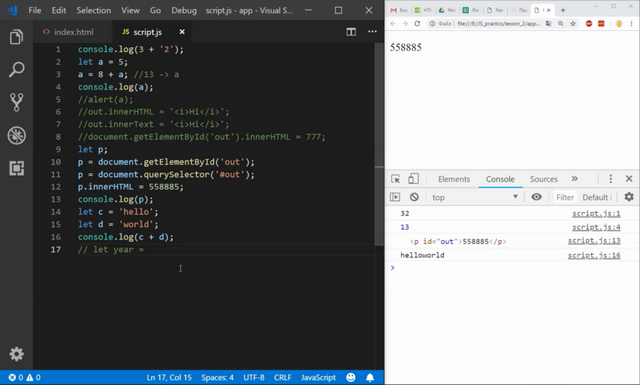Click the red Adblock extension icon
Image resolution: width=640 pixels, height=385 pixels.
(x=589, y=24)
